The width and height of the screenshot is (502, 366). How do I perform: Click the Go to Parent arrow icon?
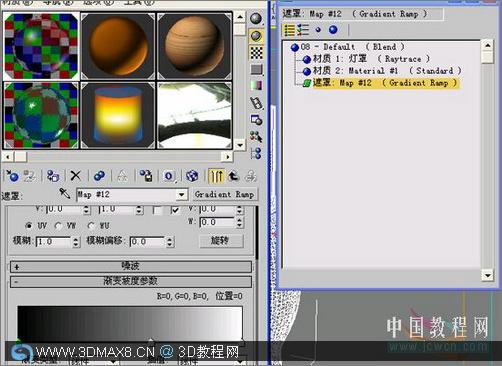[x=234, y=176]
